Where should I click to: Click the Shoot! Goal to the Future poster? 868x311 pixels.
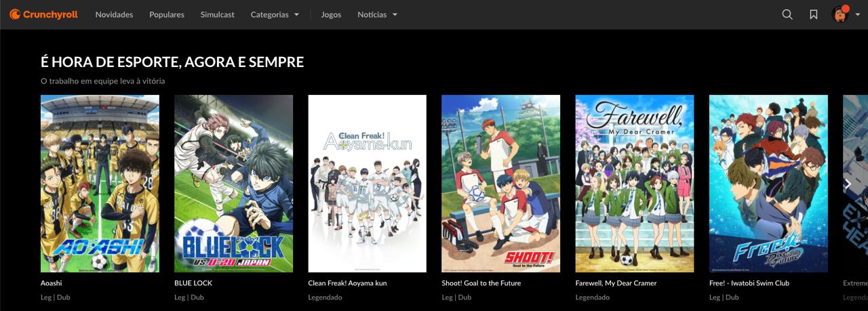500,183
